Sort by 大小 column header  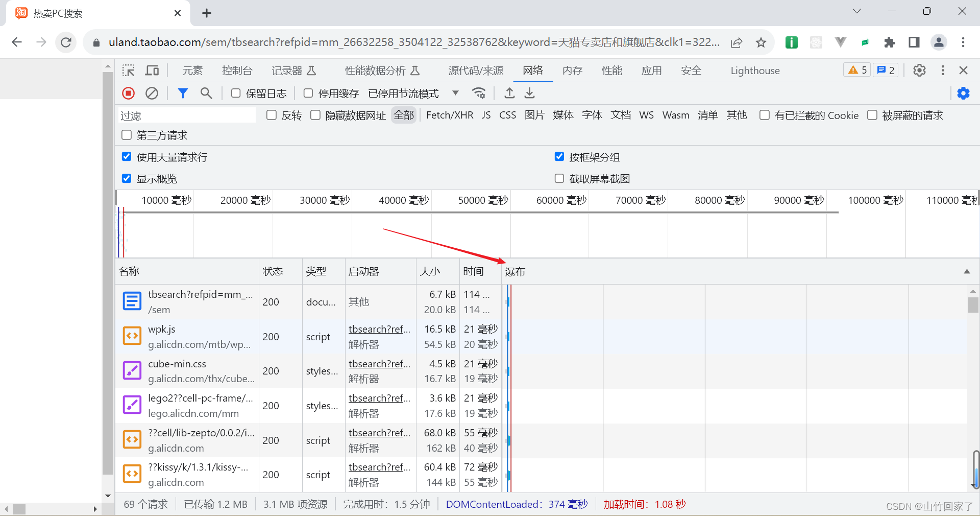[437, 271]
